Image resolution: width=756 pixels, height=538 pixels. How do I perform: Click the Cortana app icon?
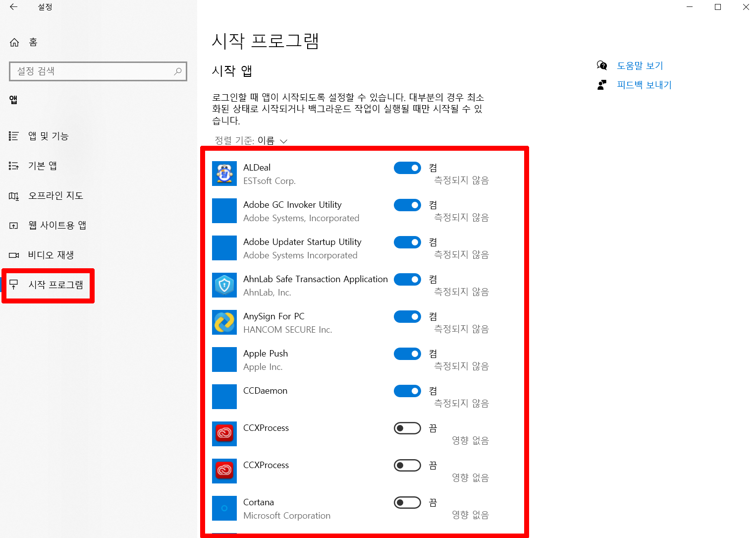tap(224, 508)
